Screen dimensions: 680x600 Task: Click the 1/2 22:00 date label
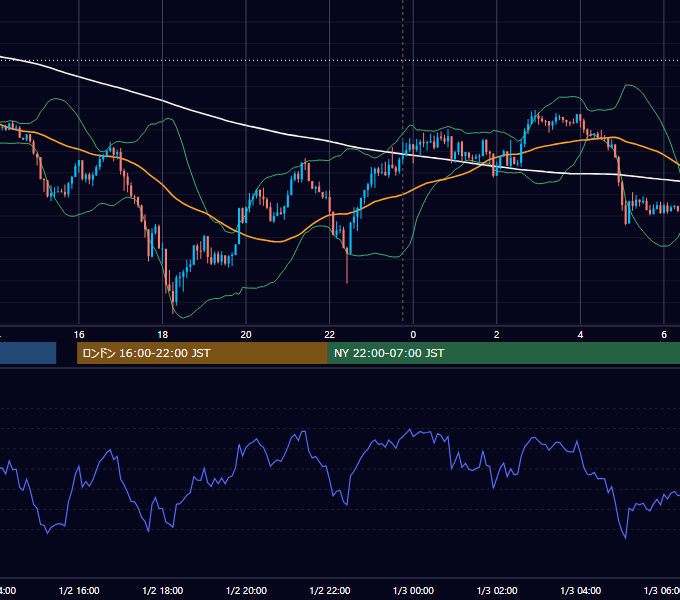[330, 590]
